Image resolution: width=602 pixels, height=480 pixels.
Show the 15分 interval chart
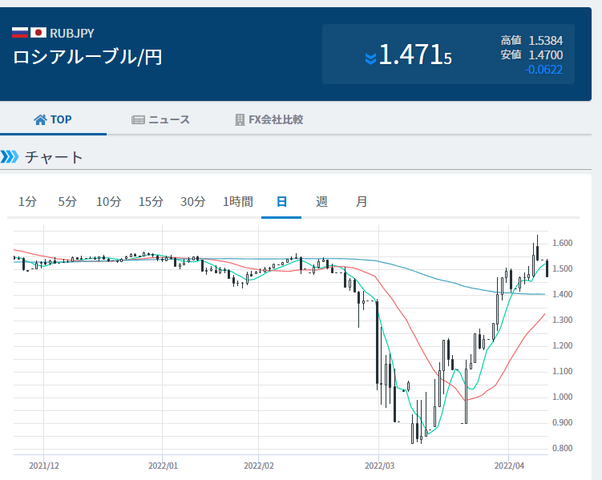[x=150, y=201]
